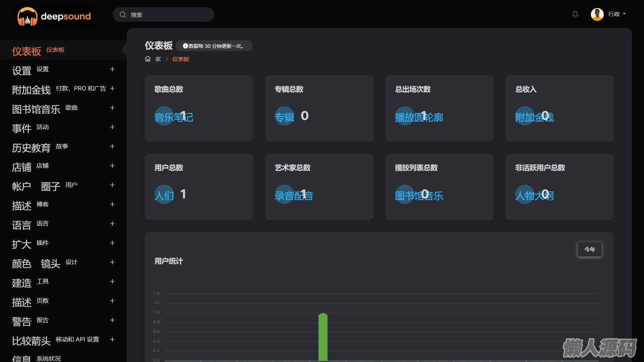Open the notifications bell icon

pos(575,14)
